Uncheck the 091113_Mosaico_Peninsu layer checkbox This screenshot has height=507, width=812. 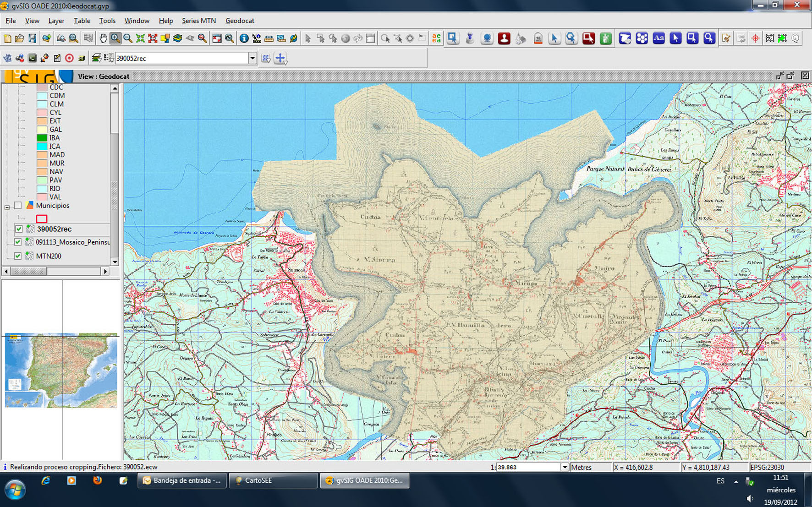[x=18, y=242]
